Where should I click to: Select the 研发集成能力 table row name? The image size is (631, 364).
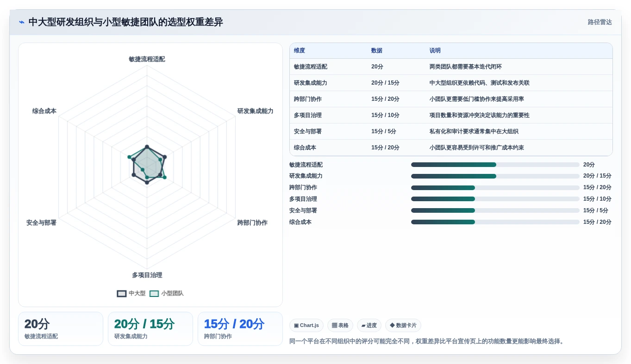[x=311, y=83]
